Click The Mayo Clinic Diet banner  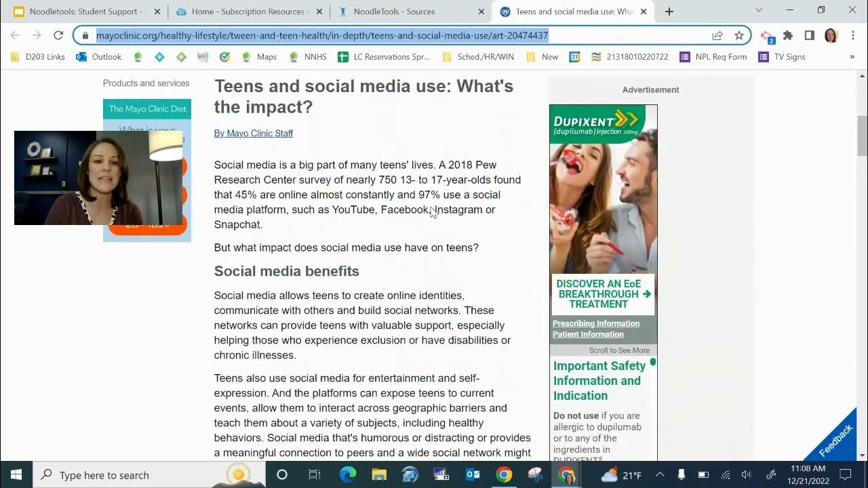pos(147,108)
